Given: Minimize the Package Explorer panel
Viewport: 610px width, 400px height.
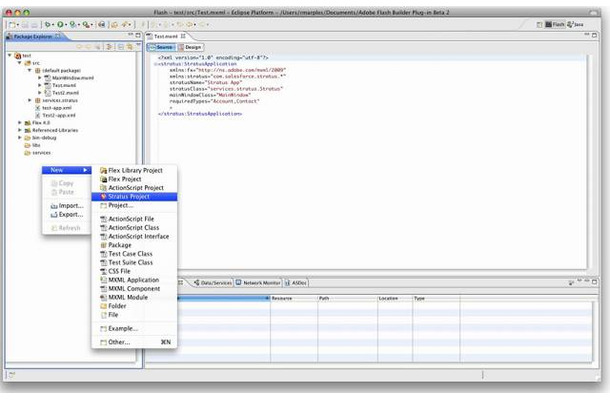Looking at the screenshot, I should (x=131, y=35).
